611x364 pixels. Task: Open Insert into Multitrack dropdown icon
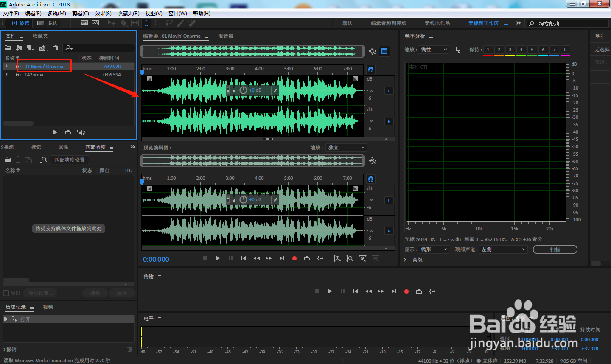(43, 48)
